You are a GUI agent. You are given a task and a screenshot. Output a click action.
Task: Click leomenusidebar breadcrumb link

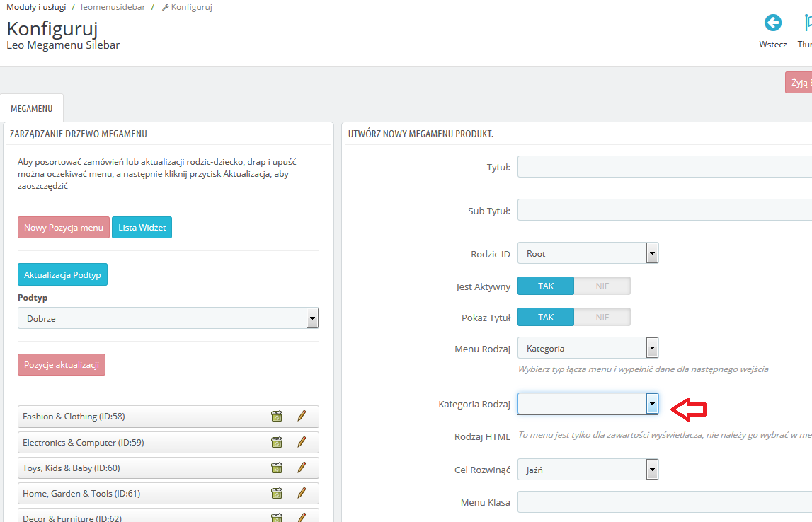(x=113, y=7)
